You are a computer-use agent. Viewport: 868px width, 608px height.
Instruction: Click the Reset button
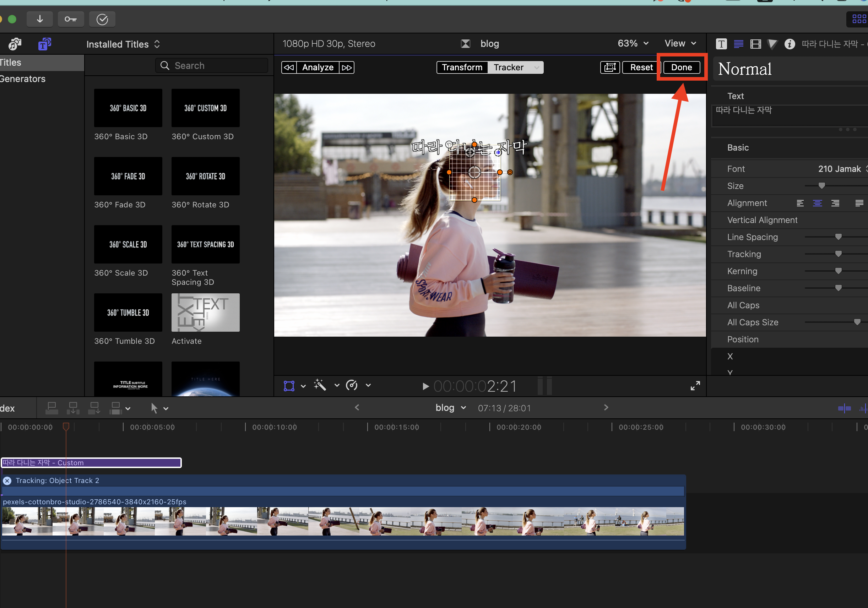641,67
